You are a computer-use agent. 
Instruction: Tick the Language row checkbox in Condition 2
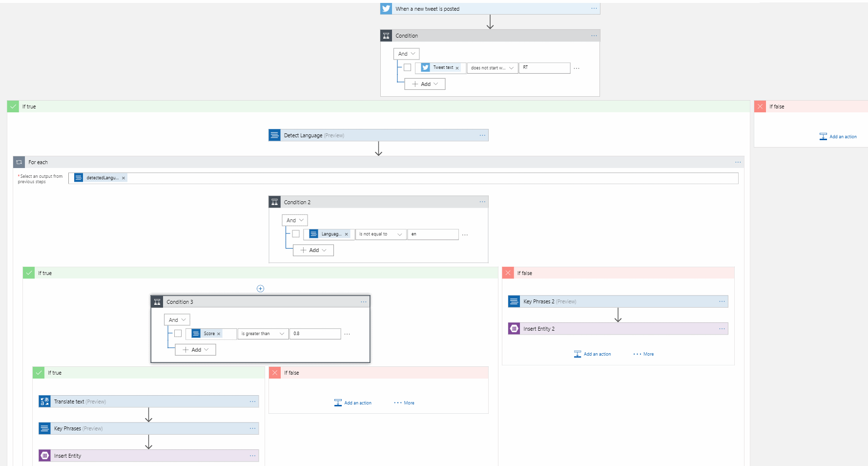pyautogui.click(x=296, y=234)
